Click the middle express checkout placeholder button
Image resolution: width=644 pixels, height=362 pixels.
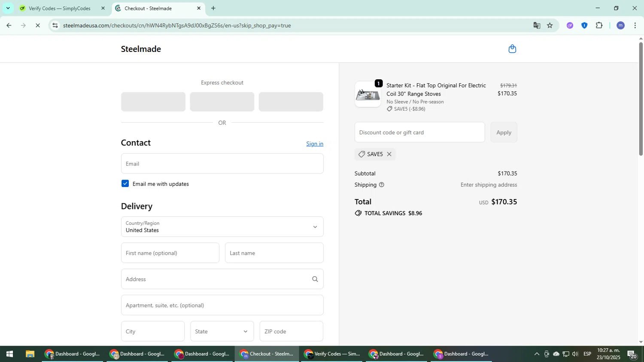222,102
